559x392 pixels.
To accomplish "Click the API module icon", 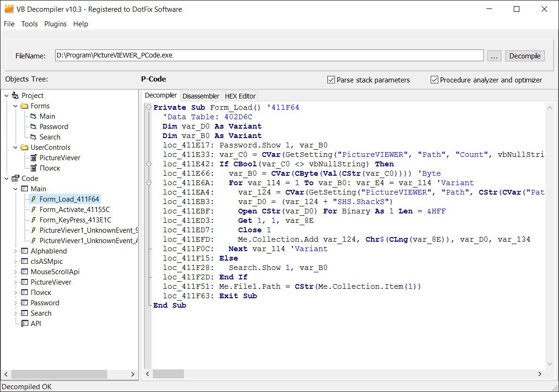I will 25,323.
